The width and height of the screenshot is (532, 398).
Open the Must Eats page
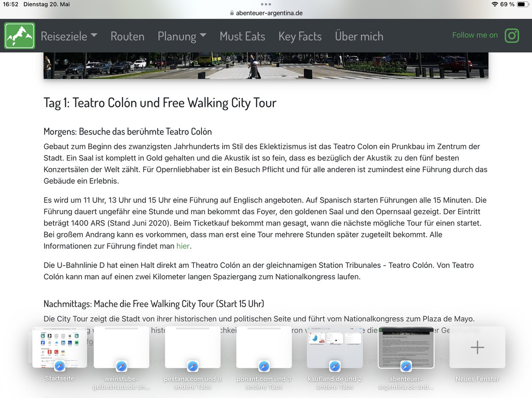pyautogui.click(x=242, y=36)
